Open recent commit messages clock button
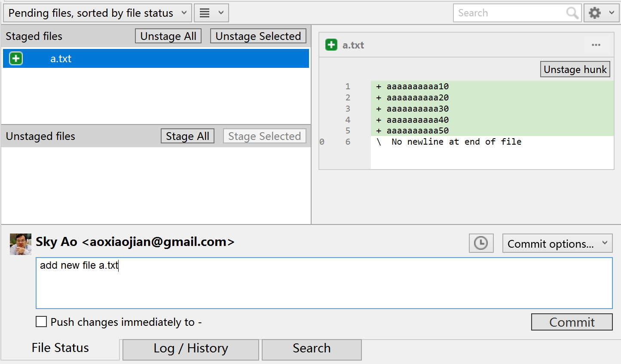 click(481, 243)
